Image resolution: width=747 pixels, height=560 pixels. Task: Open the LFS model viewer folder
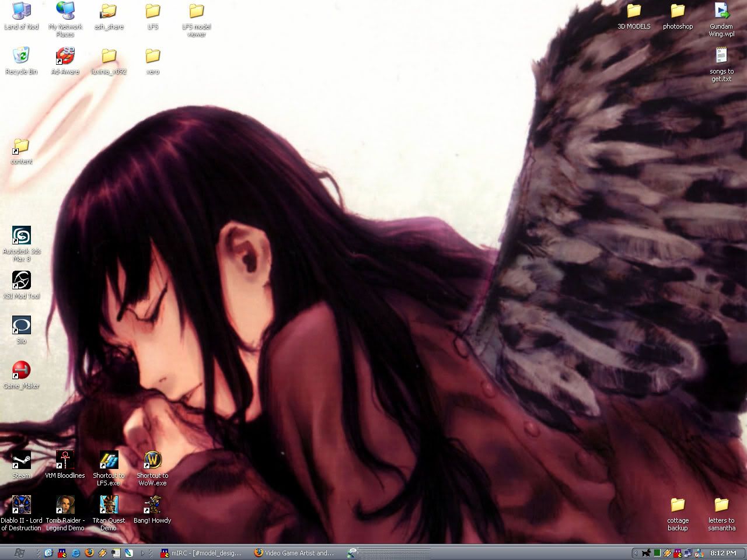point(197,19)
